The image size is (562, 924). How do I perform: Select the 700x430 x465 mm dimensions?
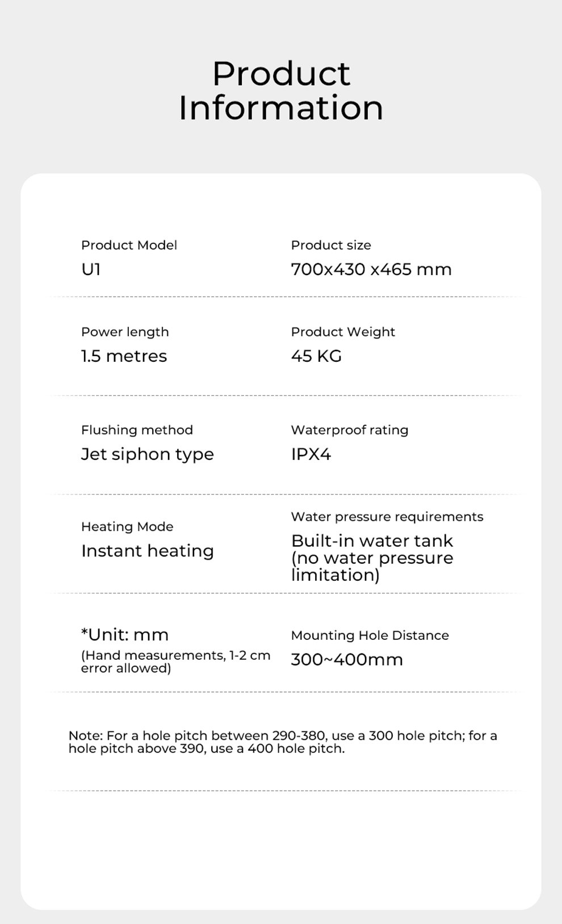click(371, 269)
